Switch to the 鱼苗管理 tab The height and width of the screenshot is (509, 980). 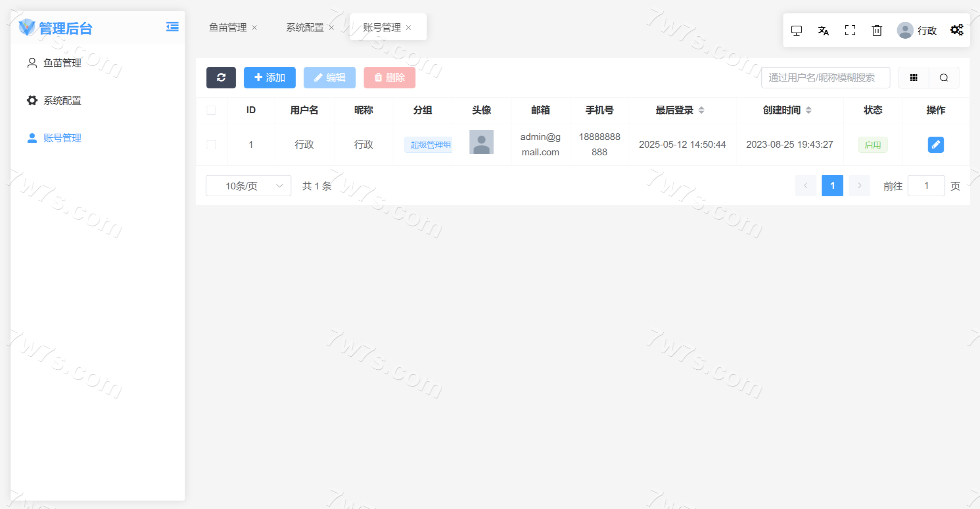[x=228, y=28]
